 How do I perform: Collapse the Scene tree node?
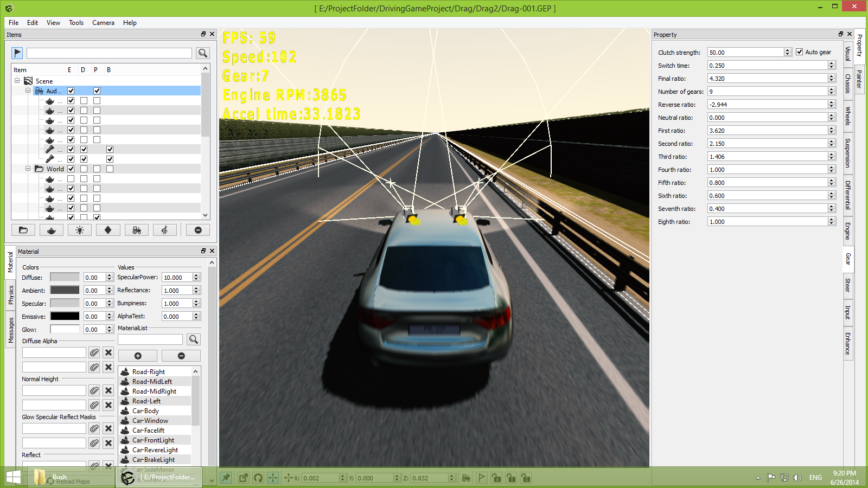pos(17,81)
